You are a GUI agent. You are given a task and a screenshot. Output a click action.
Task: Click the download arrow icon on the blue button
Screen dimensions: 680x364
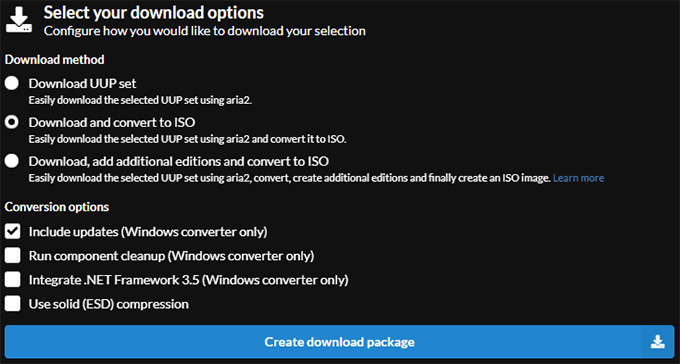click(x=657, y=342)
